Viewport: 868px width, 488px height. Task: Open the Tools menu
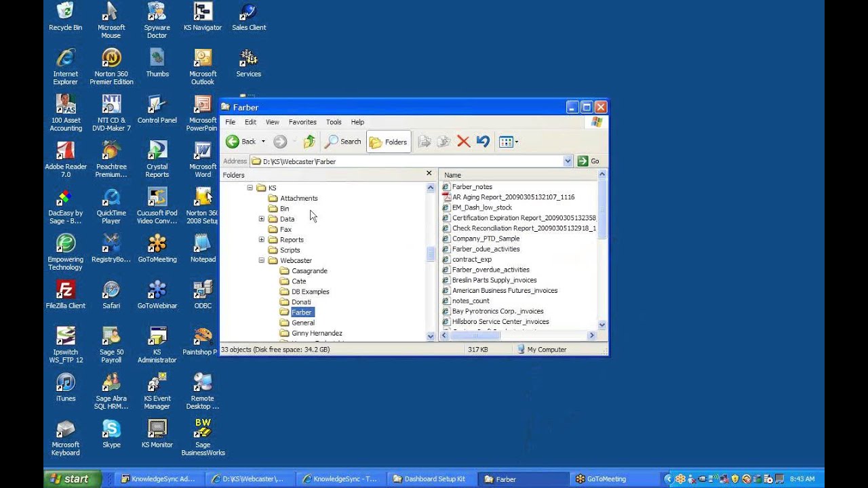pos(334,122)
